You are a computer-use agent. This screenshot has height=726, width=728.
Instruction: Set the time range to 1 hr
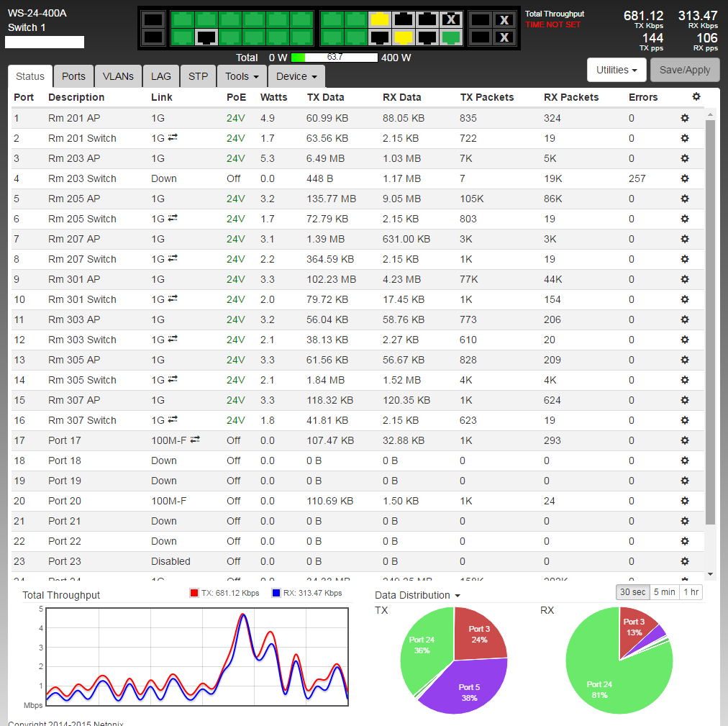(x=691, y=592)
